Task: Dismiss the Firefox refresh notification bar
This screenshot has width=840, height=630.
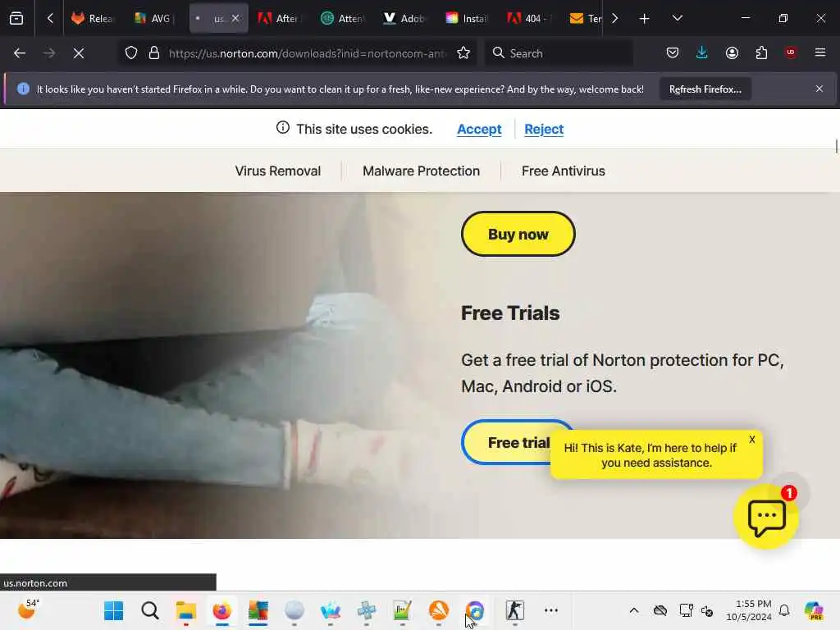Action: click(819, 89)
